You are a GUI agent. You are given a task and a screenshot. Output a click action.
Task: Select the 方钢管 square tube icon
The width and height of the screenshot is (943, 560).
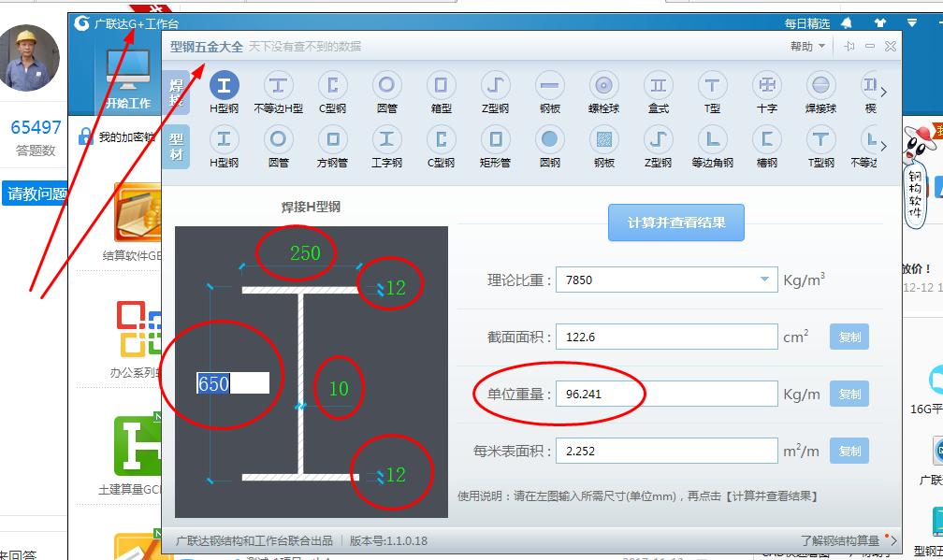tap(332, 139)
